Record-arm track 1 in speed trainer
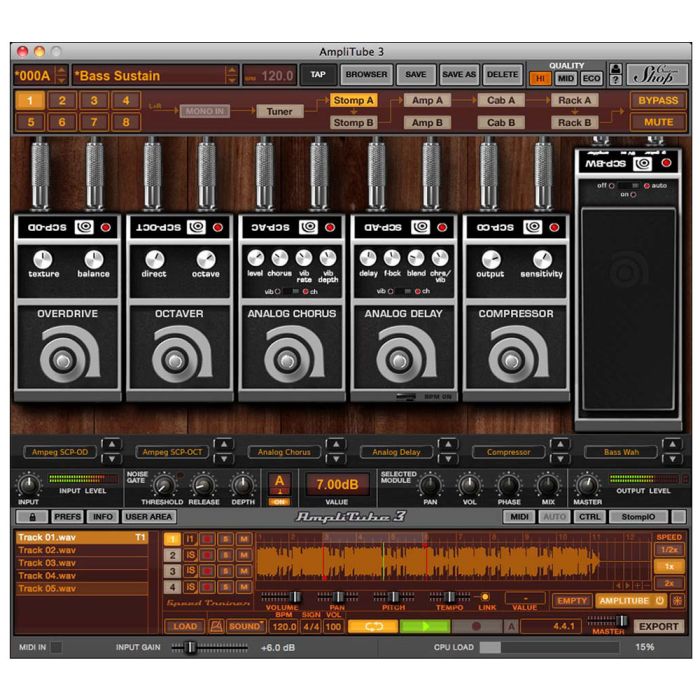Image resolution: width=700 pixels, height=700 pixels. pos(207,539)
